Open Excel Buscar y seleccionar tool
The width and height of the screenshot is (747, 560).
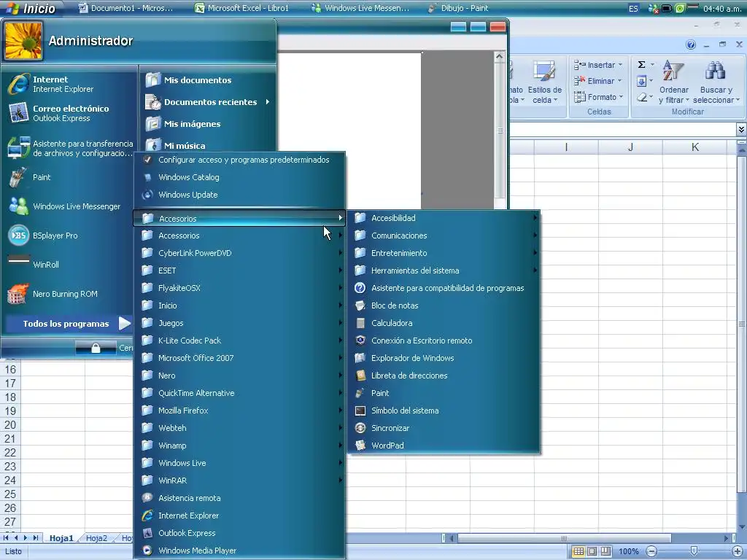click(716, 82)
